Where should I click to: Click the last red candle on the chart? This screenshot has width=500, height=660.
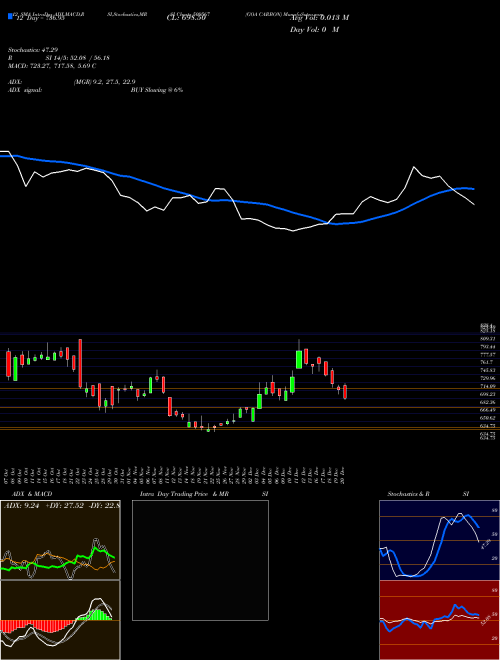click(345, 391)
